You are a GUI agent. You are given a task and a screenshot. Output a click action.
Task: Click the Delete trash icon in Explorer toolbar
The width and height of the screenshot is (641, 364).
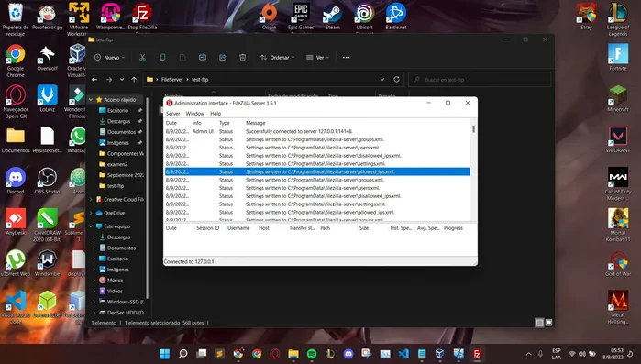click(x=242, y=58)
